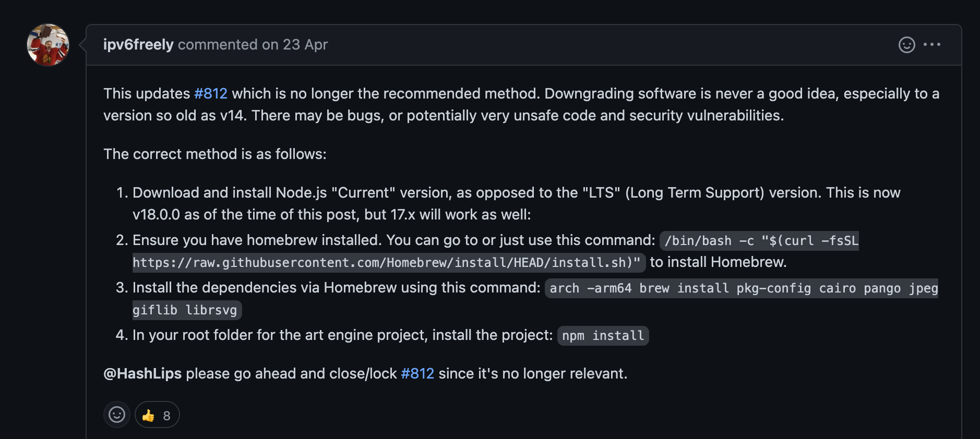Open the emoji reaction picker in the comment header
The image size is (980, 439).
pyautogui.click(x=907, y=44)
